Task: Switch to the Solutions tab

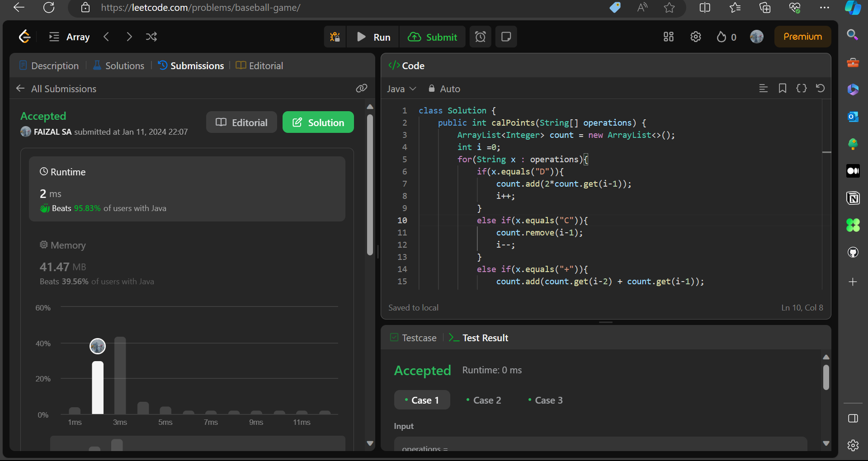Action: (118, 66)
